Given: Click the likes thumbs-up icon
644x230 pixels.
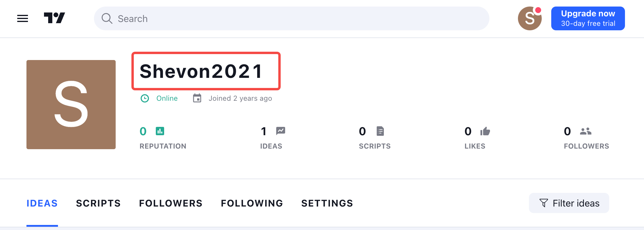Looking at the screenshot, I should click(x=485, y=131).
